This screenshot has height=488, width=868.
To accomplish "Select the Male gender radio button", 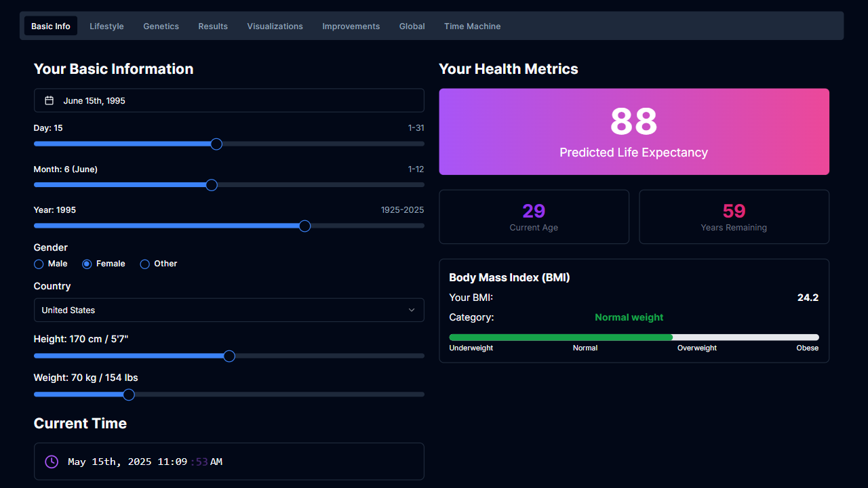I will point(39,264).
